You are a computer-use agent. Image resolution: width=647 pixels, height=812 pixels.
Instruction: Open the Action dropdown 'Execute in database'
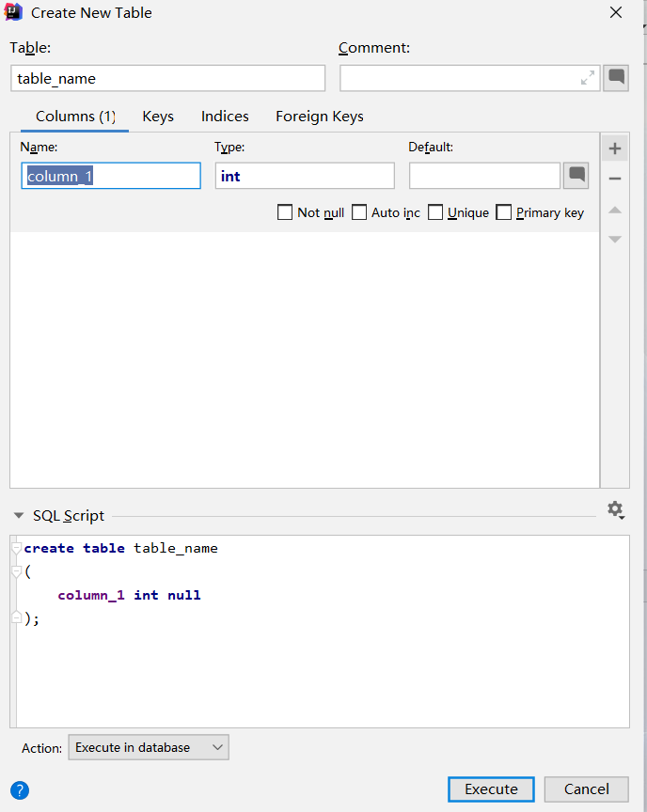click(x=149, y=747)
